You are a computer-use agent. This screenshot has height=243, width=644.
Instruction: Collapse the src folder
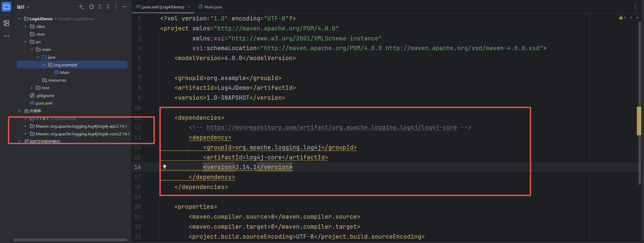pos(26,42)
